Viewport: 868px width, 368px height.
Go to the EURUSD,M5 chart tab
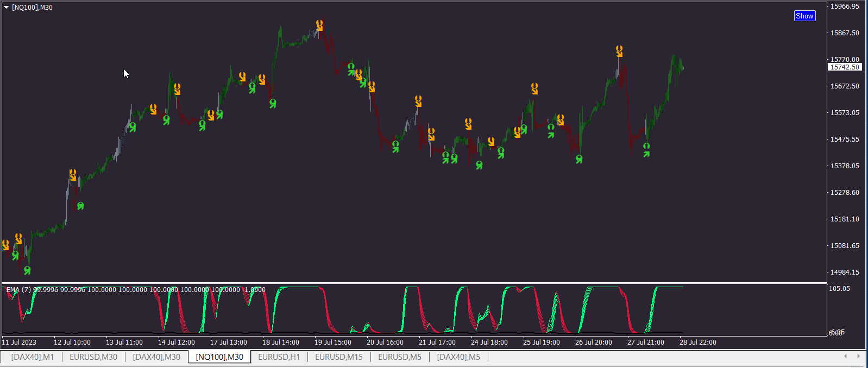(x=400, y=357)
